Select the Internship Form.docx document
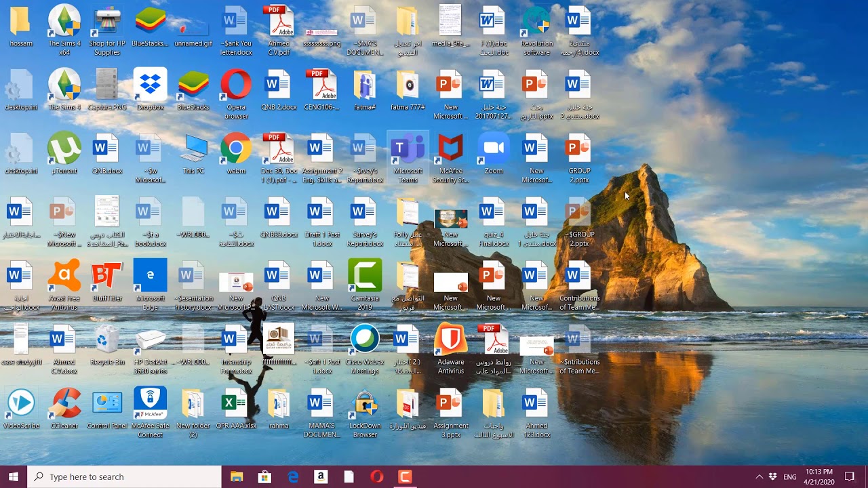The width and height of the screenshot is (868, 488). click(236, 349)
